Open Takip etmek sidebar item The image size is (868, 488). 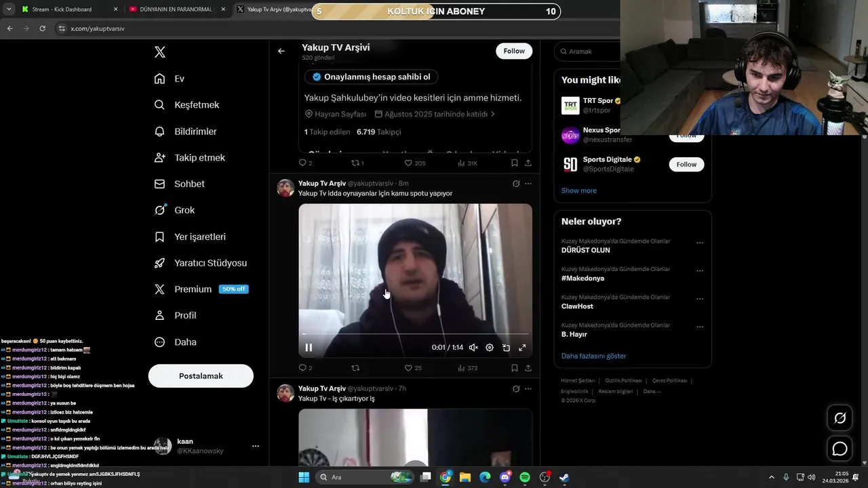coord(189,157)
